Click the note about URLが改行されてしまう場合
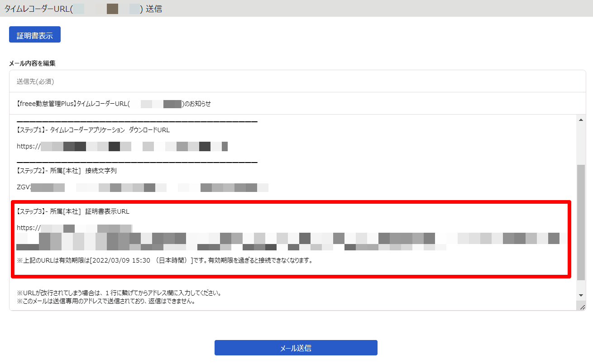 pyautogui.click(x=119, y=293)
